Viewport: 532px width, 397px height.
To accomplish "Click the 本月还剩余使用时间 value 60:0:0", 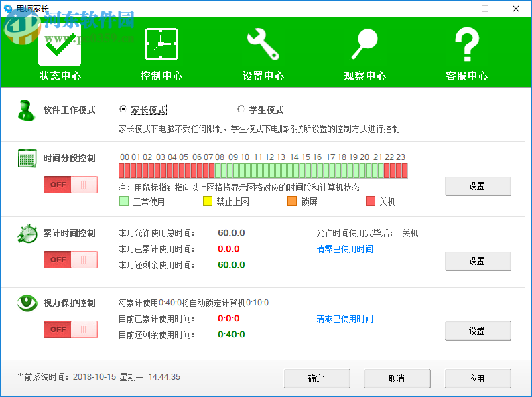I will [231, 265].
